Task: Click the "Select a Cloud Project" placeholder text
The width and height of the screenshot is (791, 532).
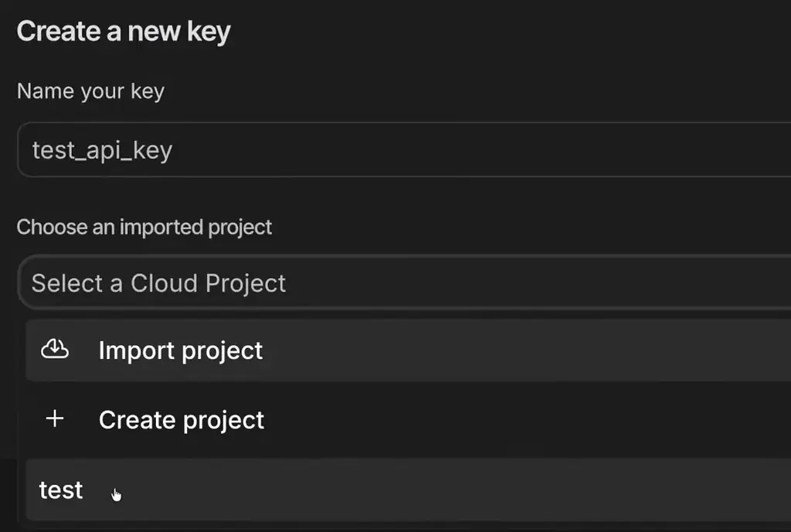Action: pos(158,283)
